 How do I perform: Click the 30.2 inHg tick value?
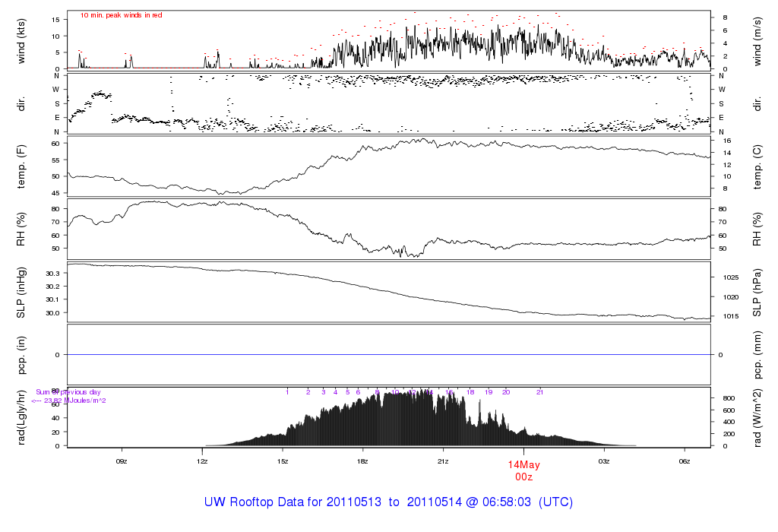point(52,287)
